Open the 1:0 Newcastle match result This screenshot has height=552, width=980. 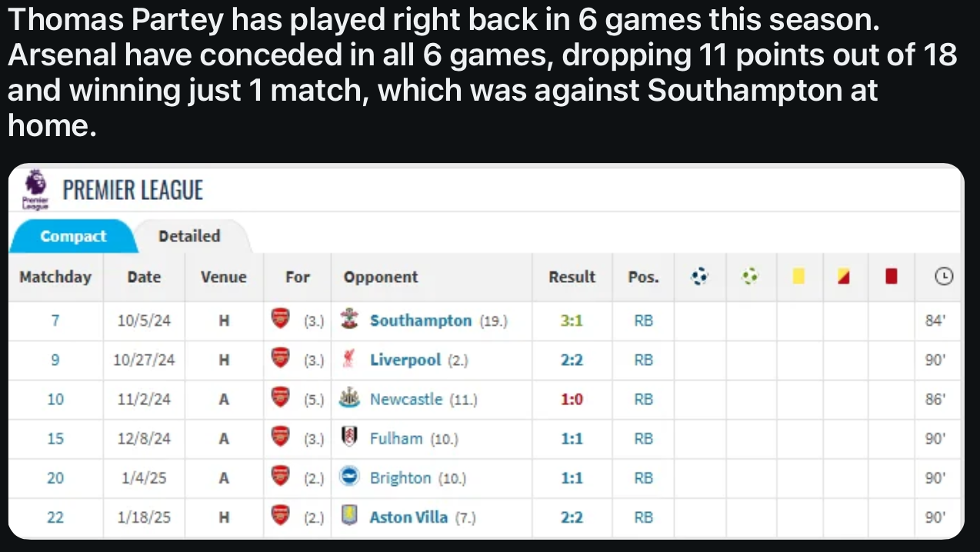point(572,399)
